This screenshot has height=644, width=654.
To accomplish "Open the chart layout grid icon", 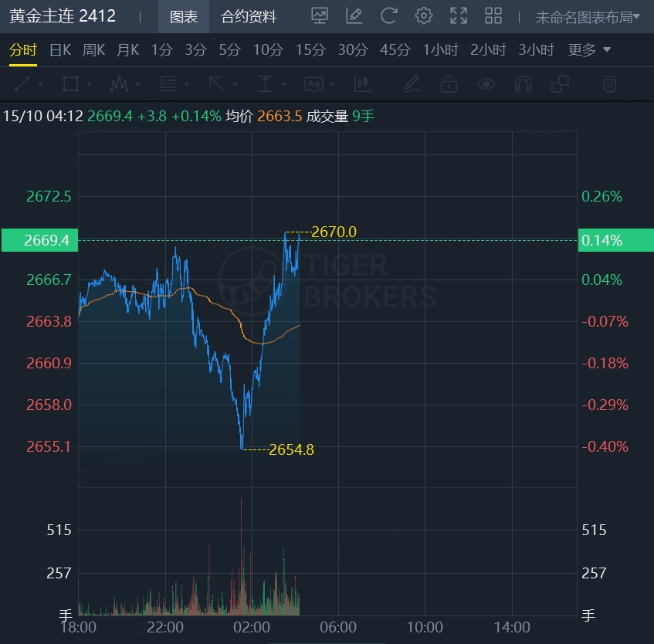I will (493, 16).
